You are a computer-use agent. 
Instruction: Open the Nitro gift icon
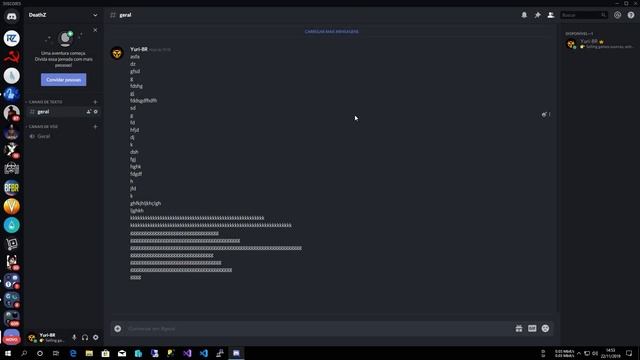click(x=519, y=329)
